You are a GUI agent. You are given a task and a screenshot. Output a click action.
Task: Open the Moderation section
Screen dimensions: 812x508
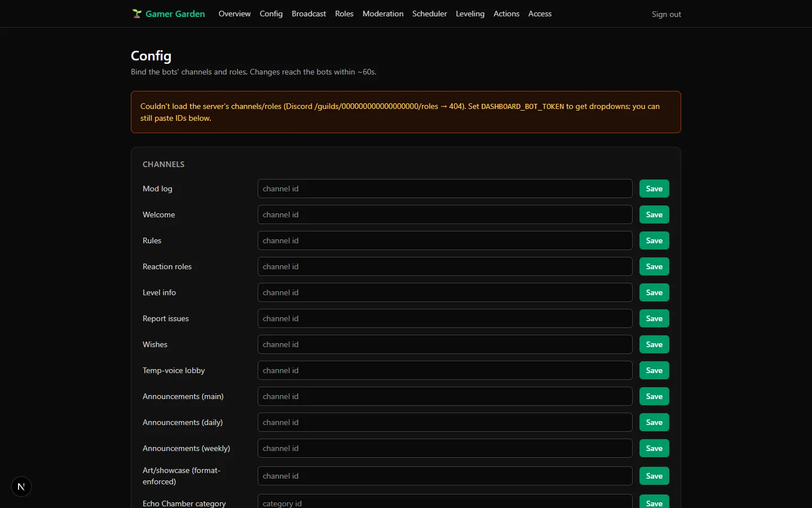coord(383,14)
